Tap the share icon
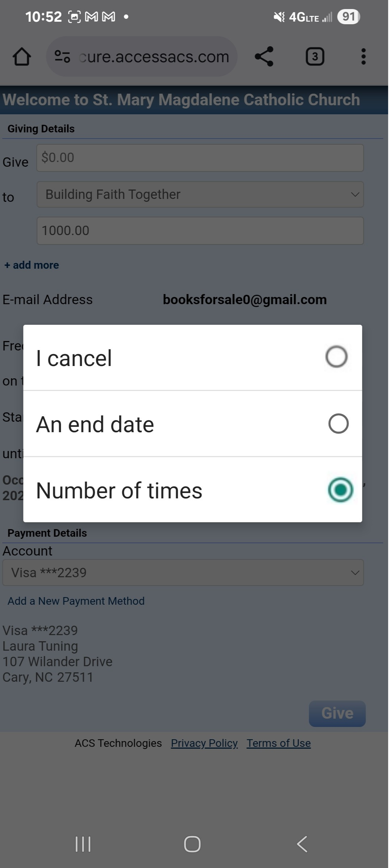Screen dimensions: 391x868 264,57
